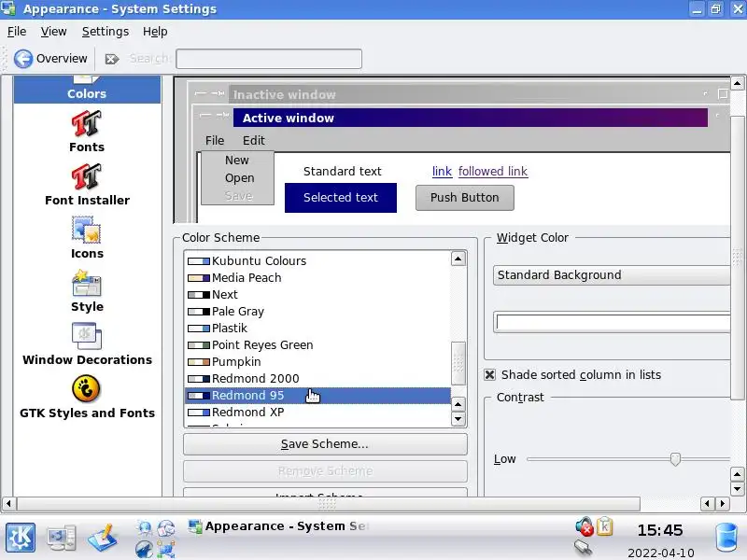Open the Standard Background widget color dropdown
747x560 pixels.
coord(612,275)
